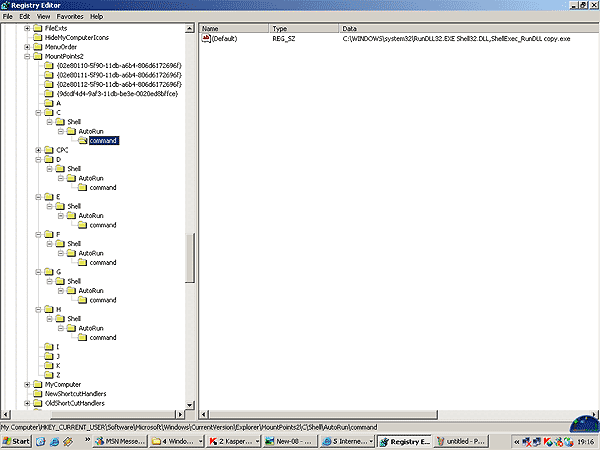Expand the FileExts key
Screen dimensions: 600x450
coord(27,28)
